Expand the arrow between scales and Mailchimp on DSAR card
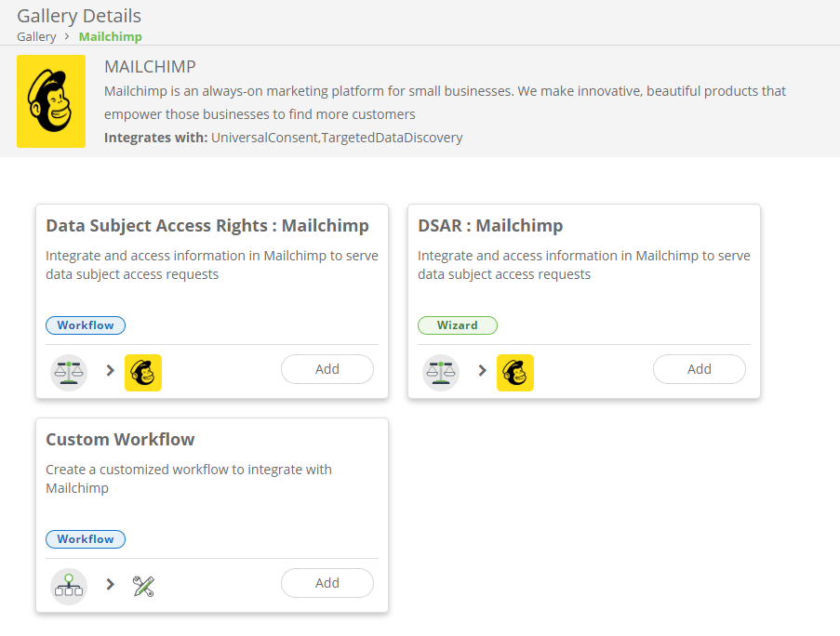The width and height of the screenshot is (840, 636). pos(482,370)
